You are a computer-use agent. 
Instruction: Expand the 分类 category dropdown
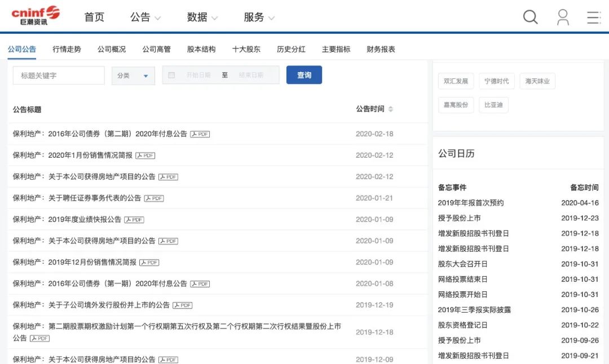(x=133, y=75)
